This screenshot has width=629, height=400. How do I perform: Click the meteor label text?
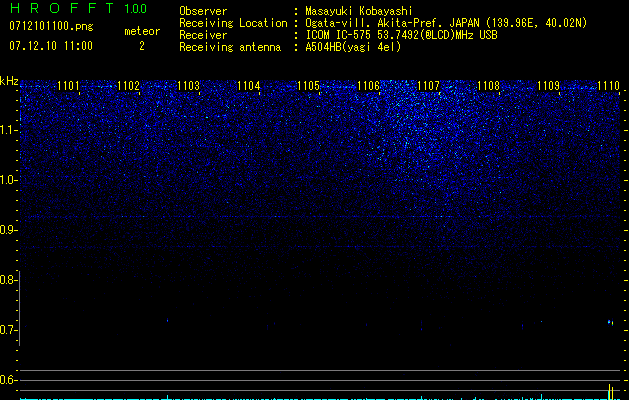tap(142, 31)
